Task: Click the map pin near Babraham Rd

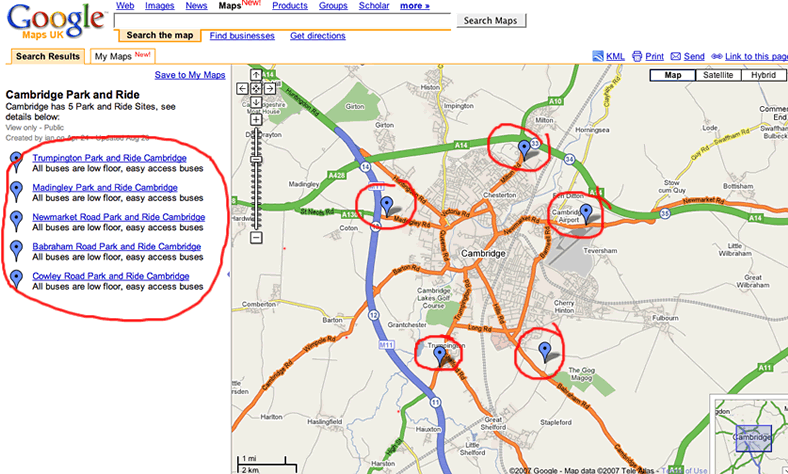Action: pos(545,352)
